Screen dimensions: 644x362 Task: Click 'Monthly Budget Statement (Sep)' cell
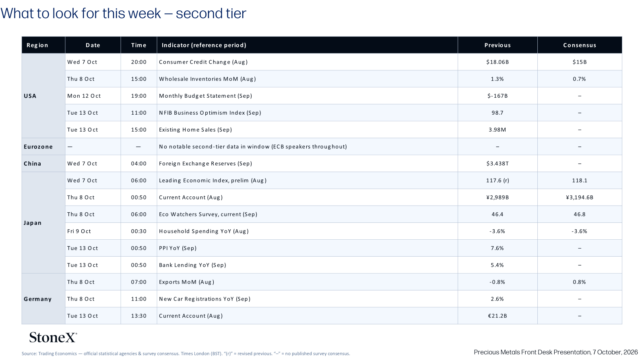[307, 96]
